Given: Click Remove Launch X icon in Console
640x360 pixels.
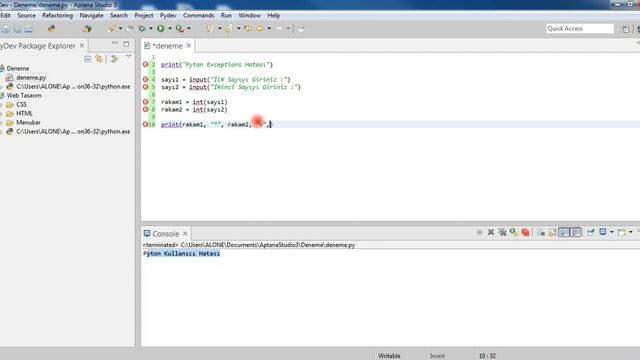Looking at the screenshot, I should (x=491, y=232).
